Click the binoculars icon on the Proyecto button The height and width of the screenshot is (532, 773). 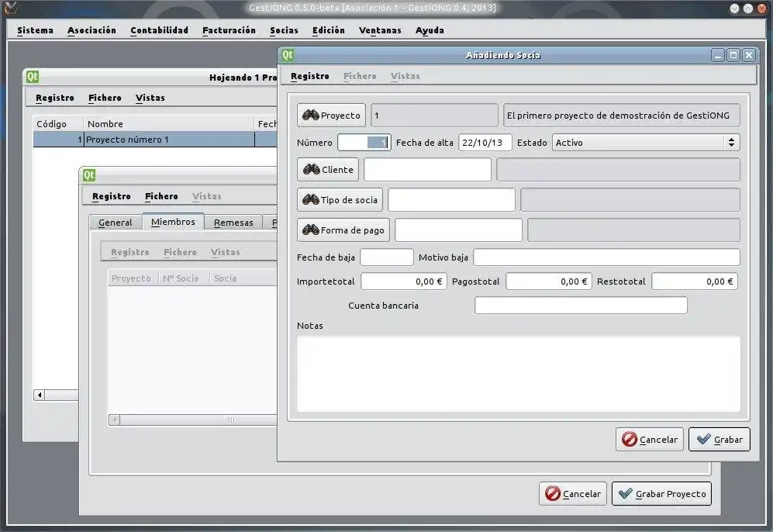point(311,116)
